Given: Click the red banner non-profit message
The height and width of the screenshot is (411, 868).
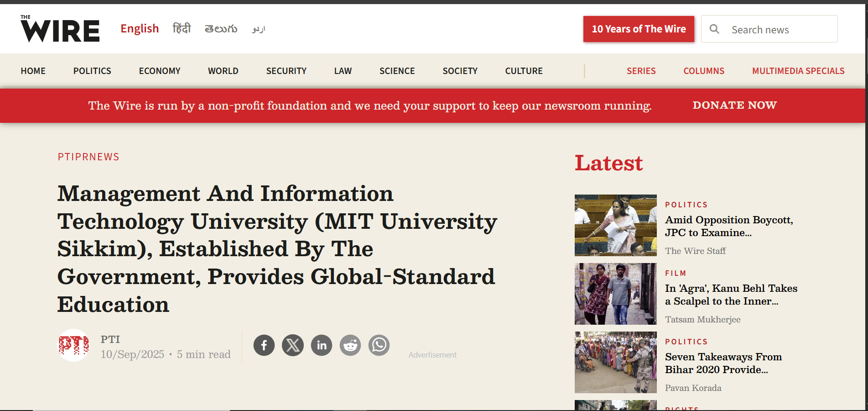Looking at the screenshot, I should (370, 105).
